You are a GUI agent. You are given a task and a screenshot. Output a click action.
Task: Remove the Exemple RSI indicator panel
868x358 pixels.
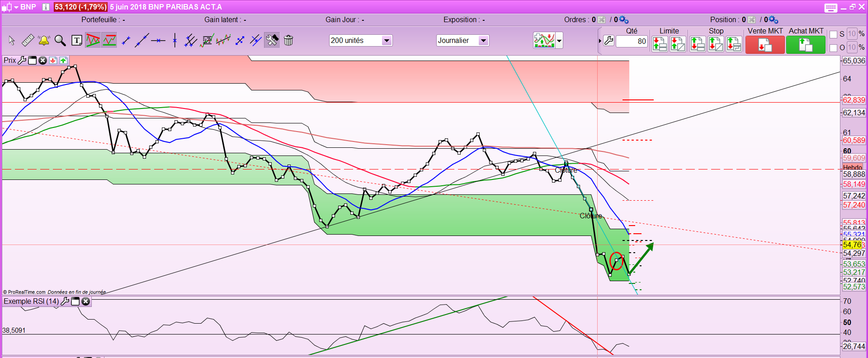click(x=85, y=301)
